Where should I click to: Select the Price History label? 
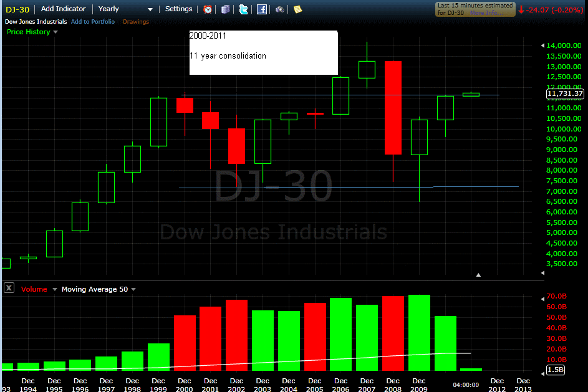(x=29, y=32)
